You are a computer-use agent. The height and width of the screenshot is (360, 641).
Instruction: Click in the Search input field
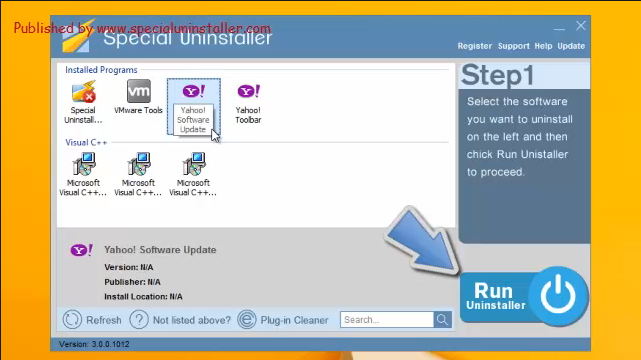(x=387, y=320)
